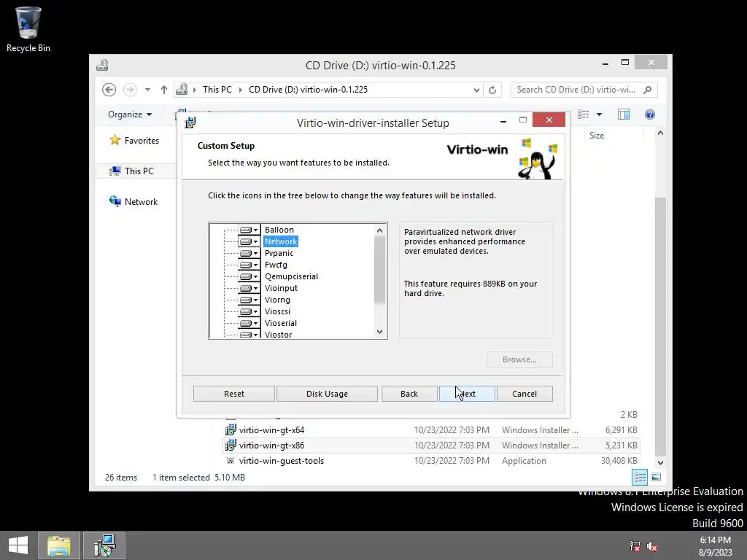Image resolution: width=747 pixels, height=560 pixels.
Task: Cancel the Virtio-win setup
Action: [525, 394]
